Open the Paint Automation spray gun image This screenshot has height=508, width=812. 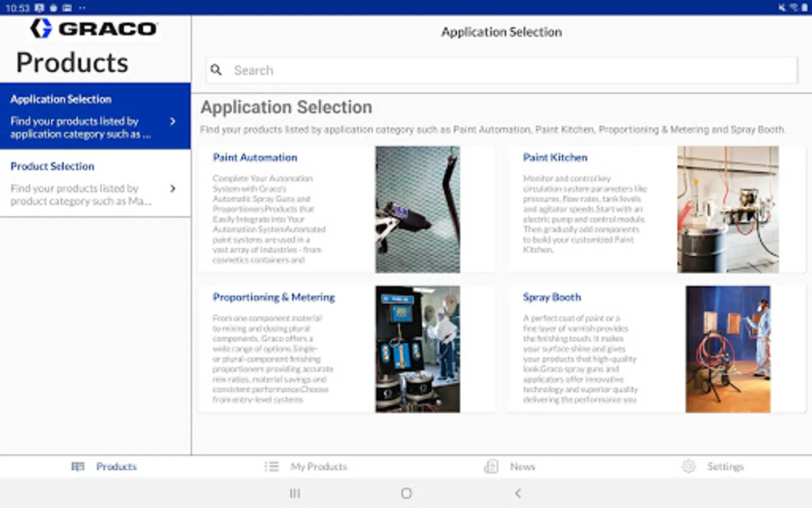click(418, 209)
